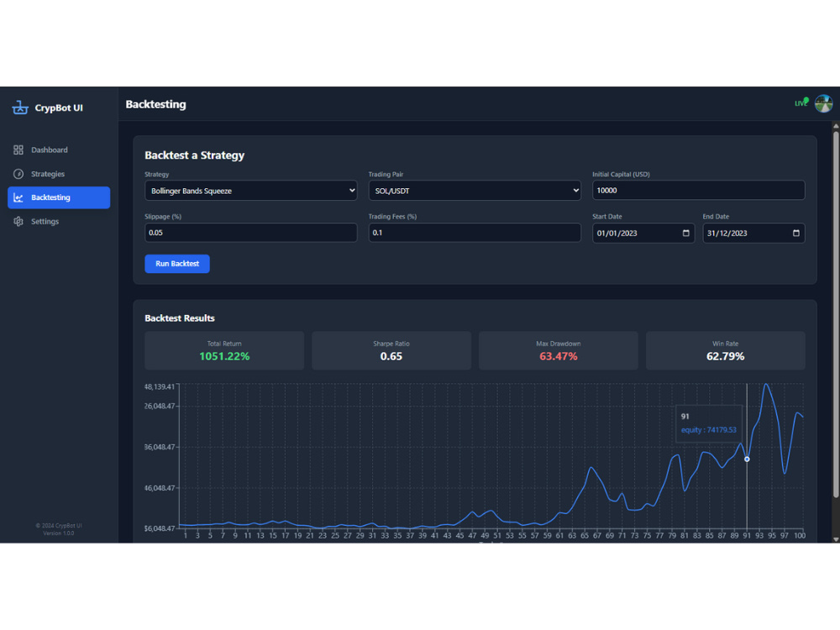Select the Backtesting sidebar item

point(59,197)
